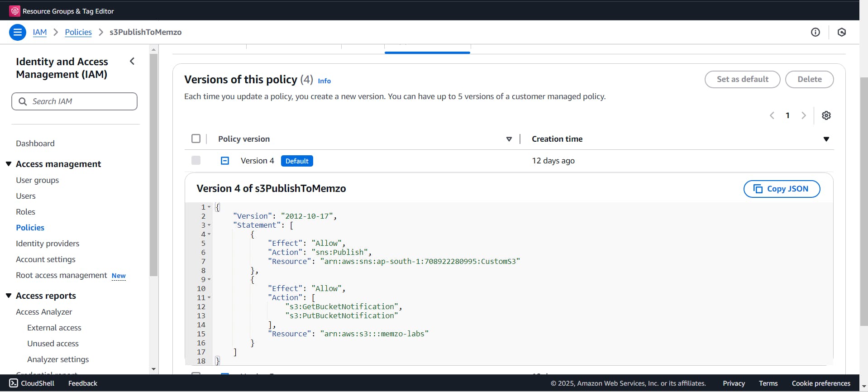Open the Terms footer link
The width and height of the screenshot is (868, 392).
[x=768, y=383]
